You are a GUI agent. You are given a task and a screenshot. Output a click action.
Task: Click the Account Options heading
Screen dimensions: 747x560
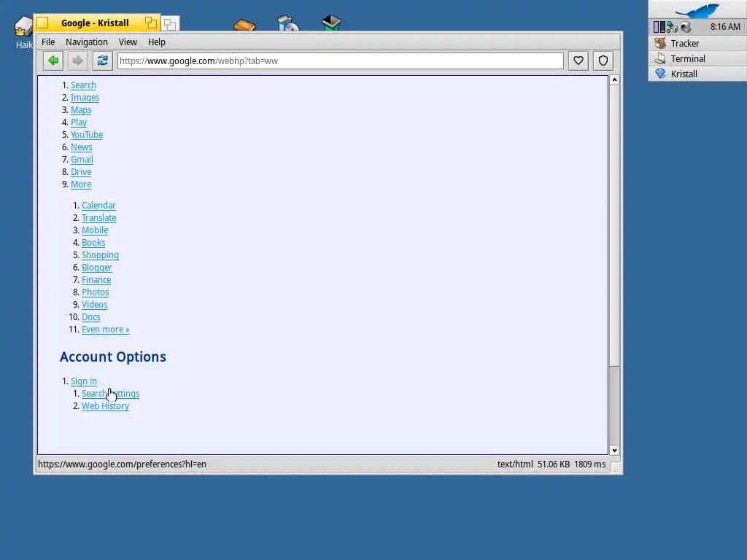coord(113,357)
